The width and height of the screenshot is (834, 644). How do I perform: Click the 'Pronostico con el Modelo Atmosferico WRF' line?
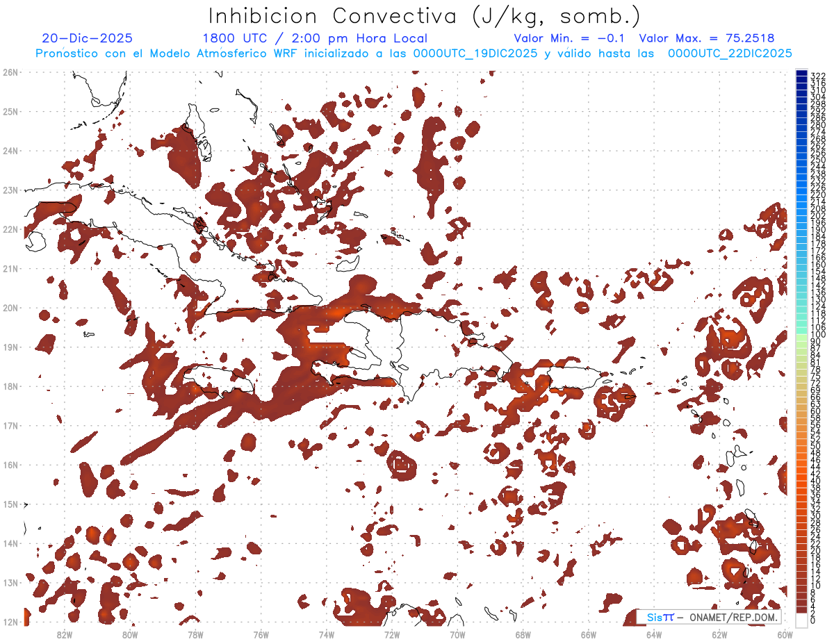click(414, 53)
